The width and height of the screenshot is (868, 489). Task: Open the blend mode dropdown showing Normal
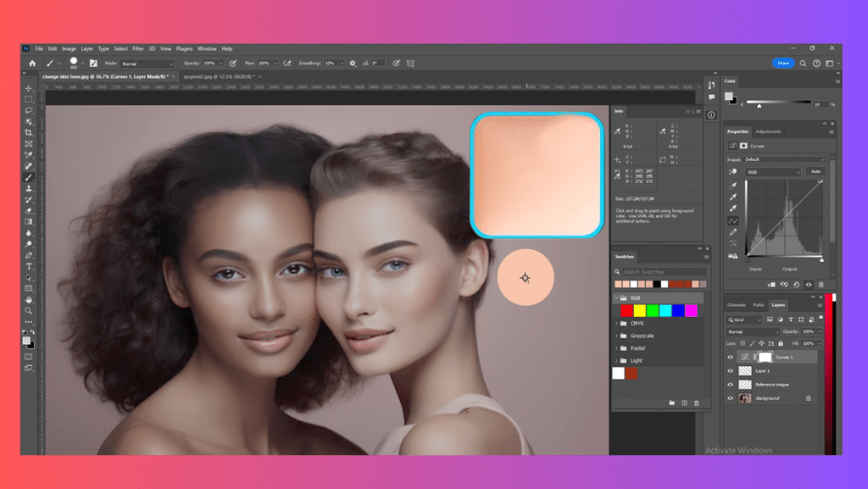[753, 331]
